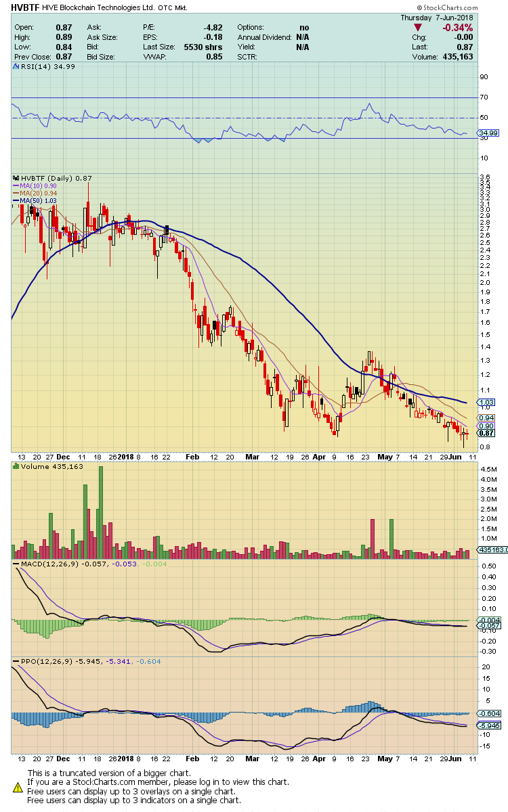Click the Ask Size label
The image size is (508, 812).
tap(104, 37)
